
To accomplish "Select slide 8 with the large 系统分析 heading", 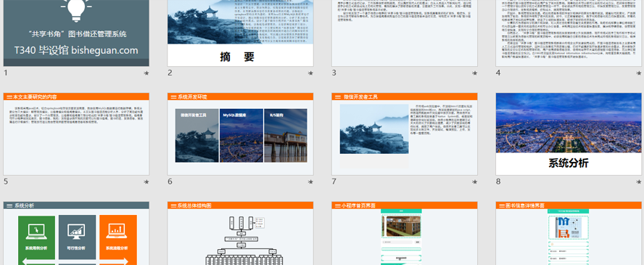I will click(x=569, y=134).
